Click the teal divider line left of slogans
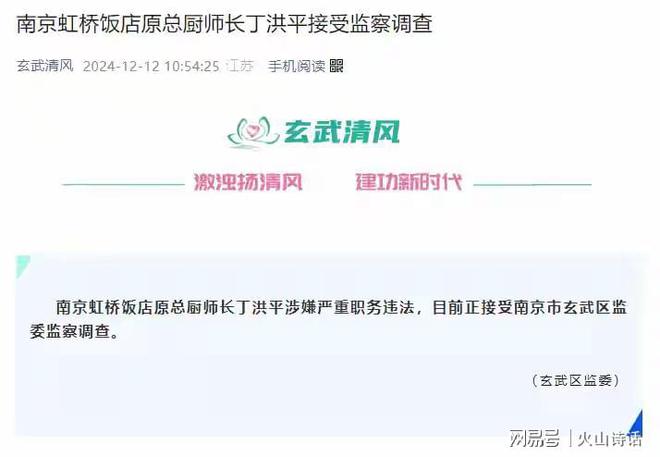The width and height of the screenshot is (660, 457). coord(124,184)
